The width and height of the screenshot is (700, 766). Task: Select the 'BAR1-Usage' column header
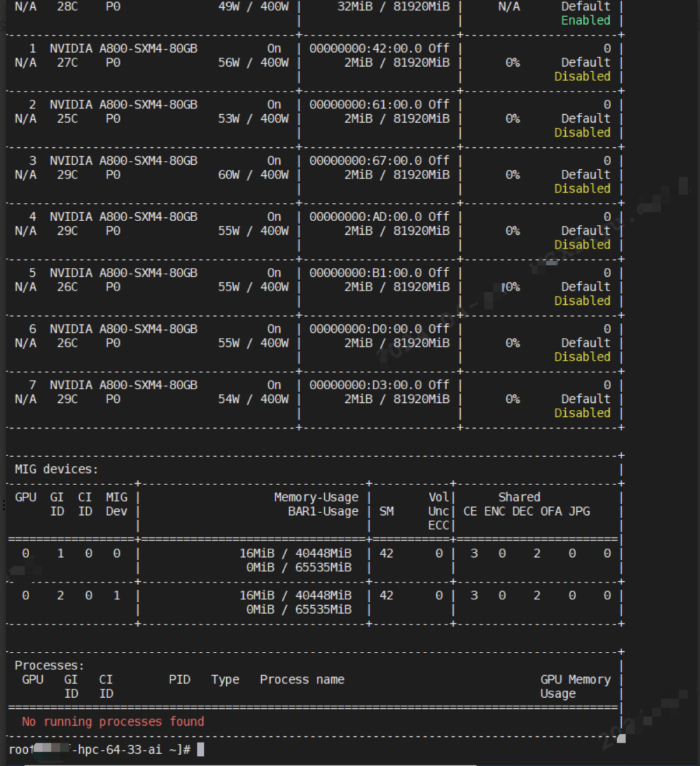(323, 512)
